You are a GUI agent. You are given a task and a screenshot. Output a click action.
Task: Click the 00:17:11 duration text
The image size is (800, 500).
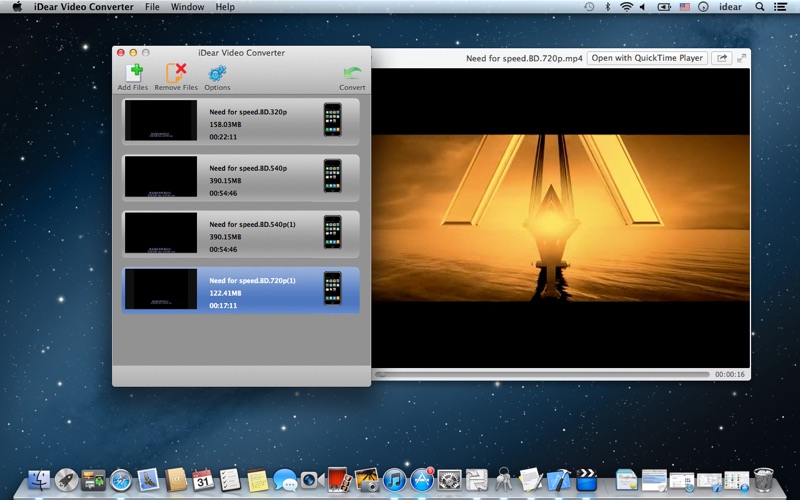point(223,306)
